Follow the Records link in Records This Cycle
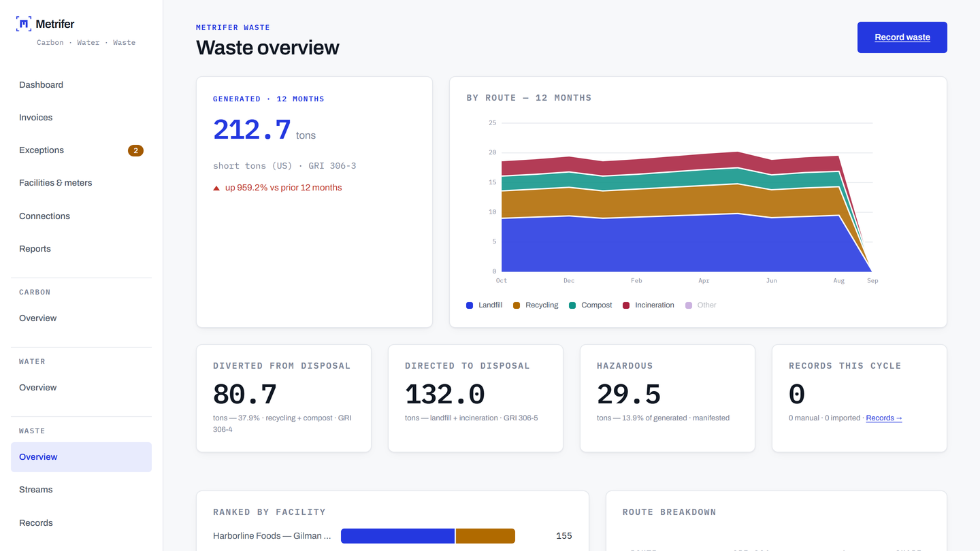Image resolution: width=980 pixels, height=551 pixels. coord(884,418)
